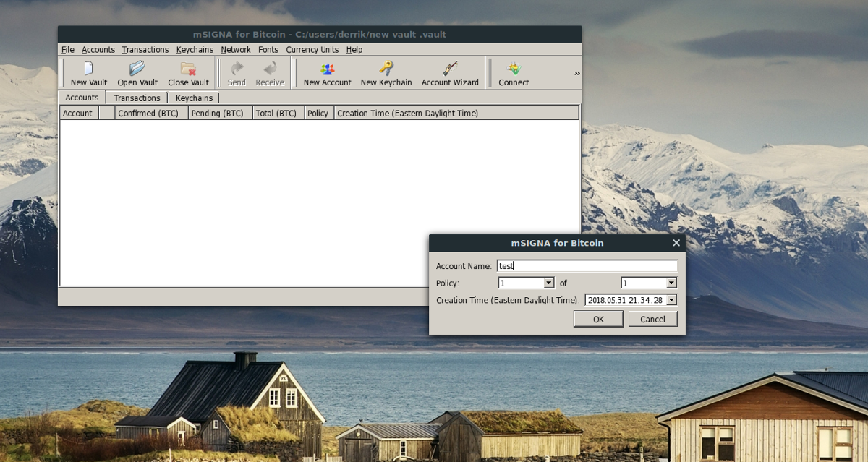Image resolution: width=868 pixels, height=462 pixels.
Task: Confirm the dialog with OK
Action: coord(598,319)
